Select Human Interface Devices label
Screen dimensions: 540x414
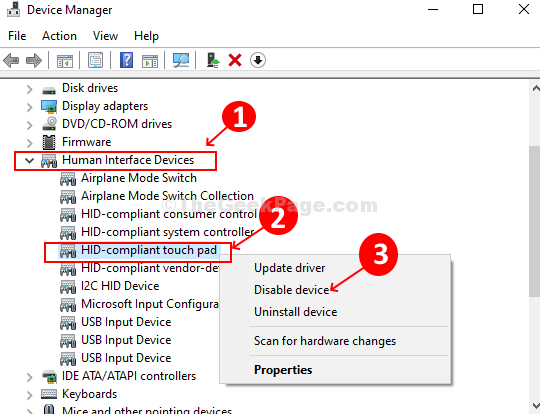[x=128, y=160]
